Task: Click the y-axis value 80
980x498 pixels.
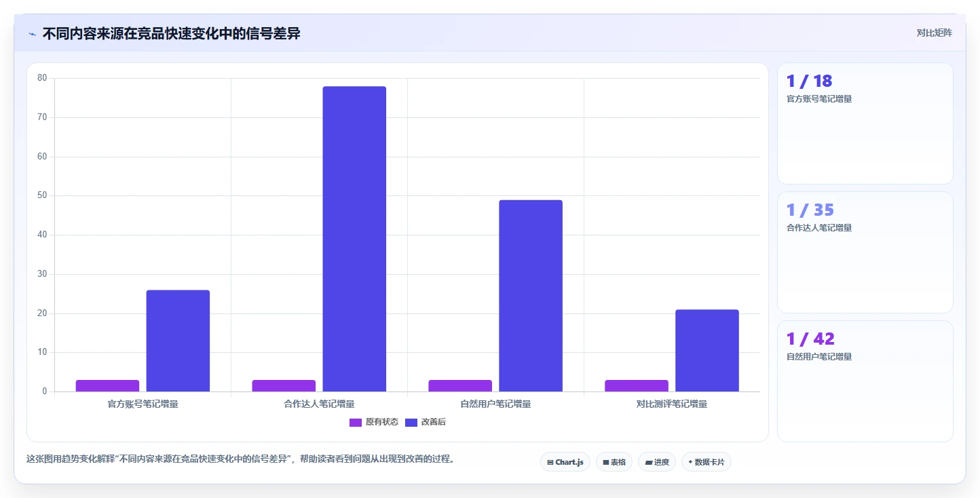Action: click(x=42, y=78)
